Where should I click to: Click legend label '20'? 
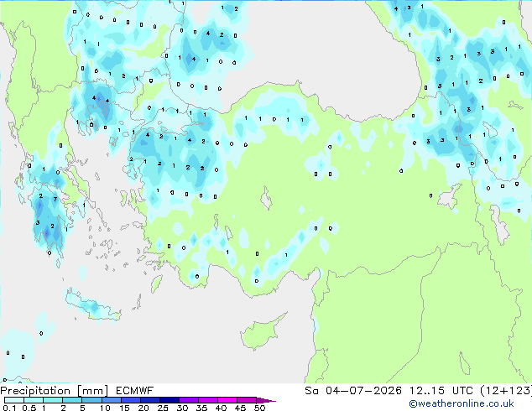coord(143,408)
